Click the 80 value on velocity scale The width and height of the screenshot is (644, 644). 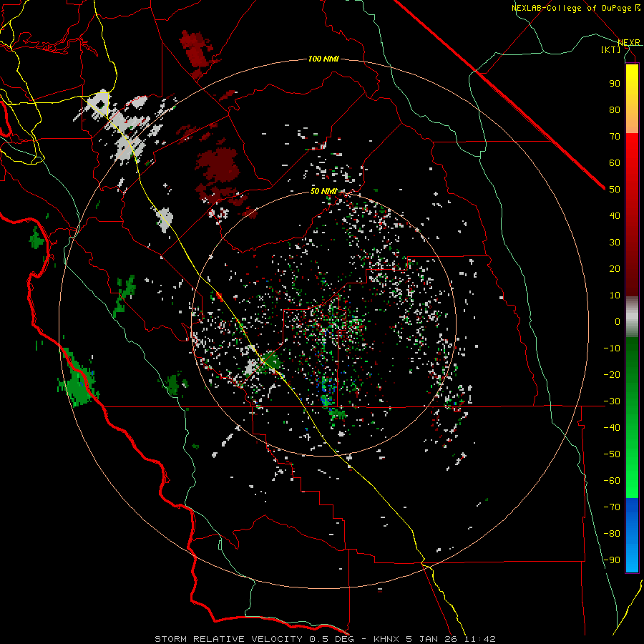pyautogui.click(x=615, y=110)
